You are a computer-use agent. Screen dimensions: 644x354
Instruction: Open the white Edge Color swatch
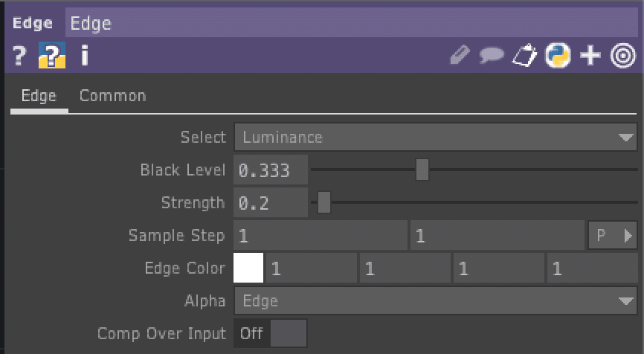pos(248,268)
